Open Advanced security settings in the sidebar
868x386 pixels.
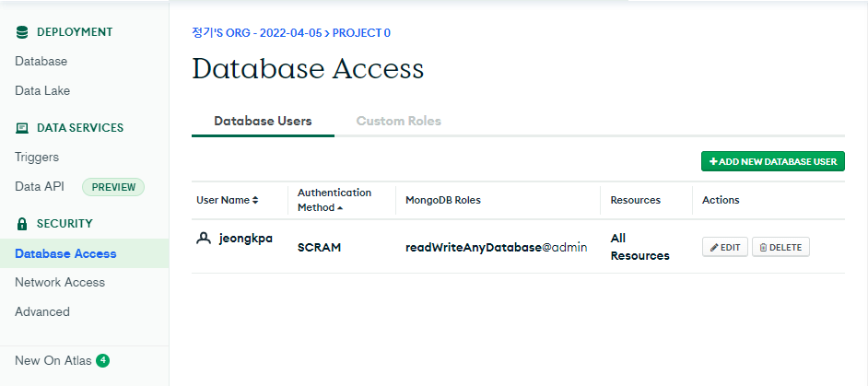pos(42,311)
